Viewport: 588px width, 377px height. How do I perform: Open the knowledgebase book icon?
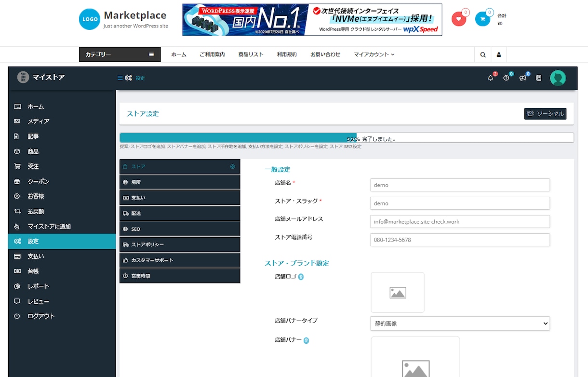pyautogui.click(x=539, y=78)
